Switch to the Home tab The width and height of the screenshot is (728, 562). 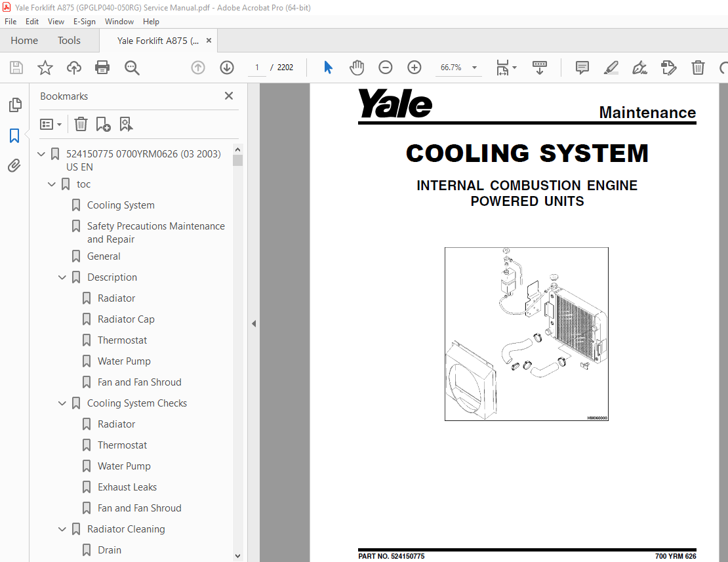tap(24, 41)
